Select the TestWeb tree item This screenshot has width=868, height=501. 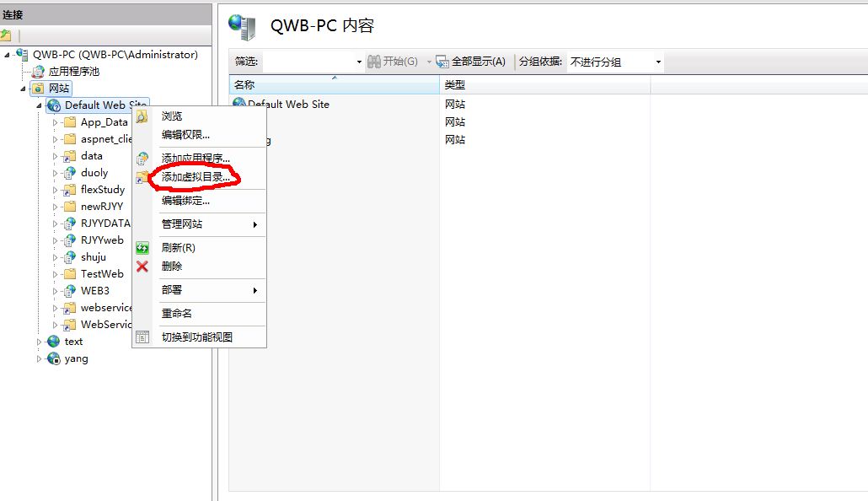pos(102,274)
